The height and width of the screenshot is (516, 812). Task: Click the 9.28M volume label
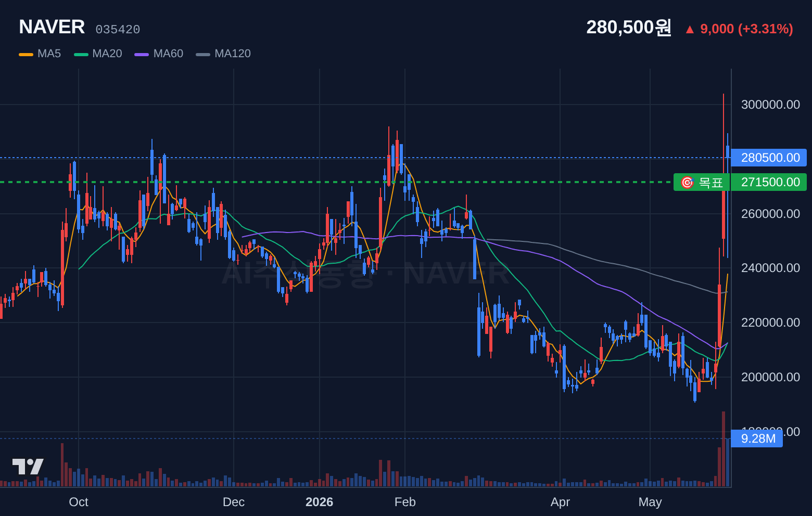click(x=757, y=438)
